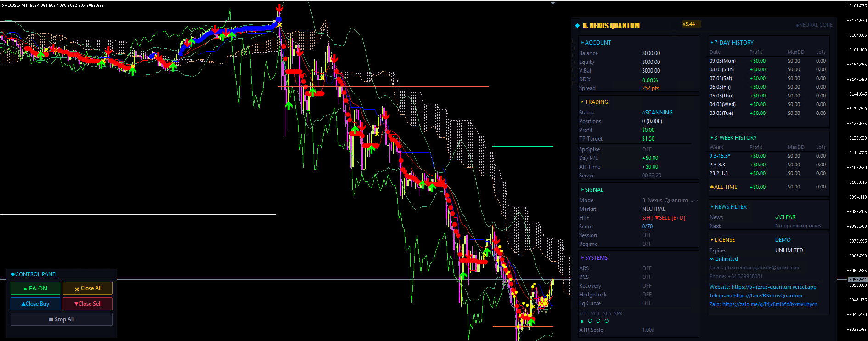
Task: Expand the ACCOUNT section arrow
Action: [x=582, y=43]
